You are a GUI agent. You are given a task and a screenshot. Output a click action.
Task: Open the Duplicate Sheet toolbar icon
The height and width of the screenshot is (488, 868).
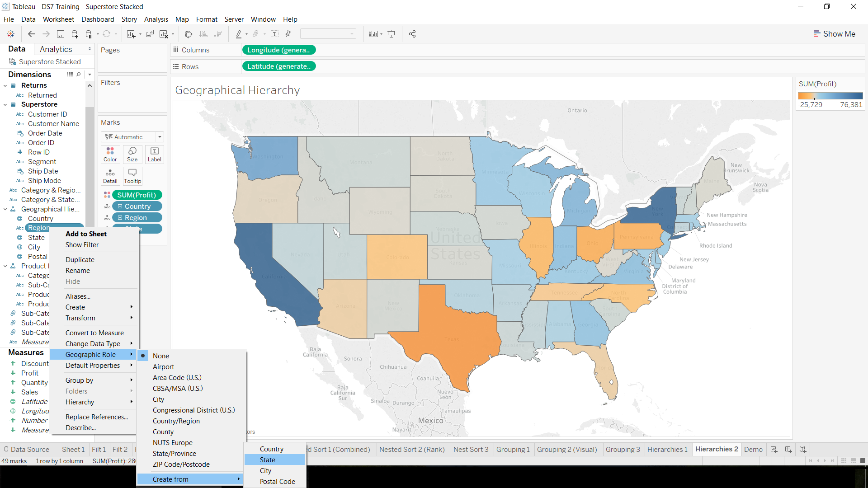click(149, 34)
